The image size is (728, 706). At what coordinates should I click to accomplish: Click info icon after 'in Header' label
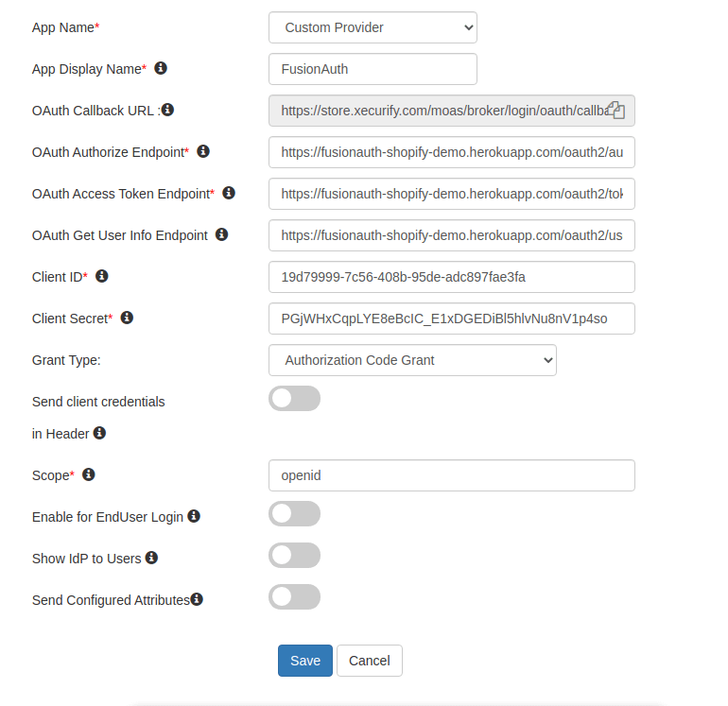click(100, 433)
